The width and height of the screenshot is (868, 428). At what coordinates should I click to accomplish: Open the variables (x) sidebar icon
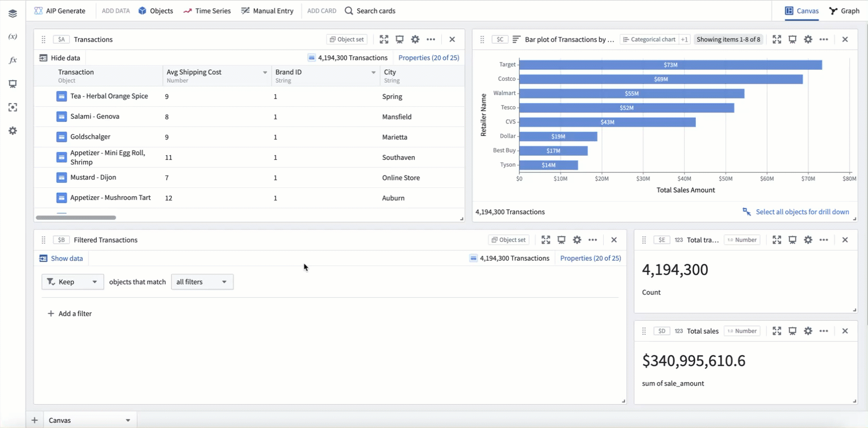[x=12, y=37]
